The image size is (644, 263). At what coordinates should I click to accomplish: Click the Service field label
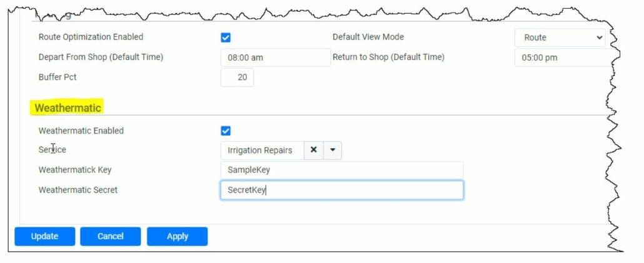(53, 150)
